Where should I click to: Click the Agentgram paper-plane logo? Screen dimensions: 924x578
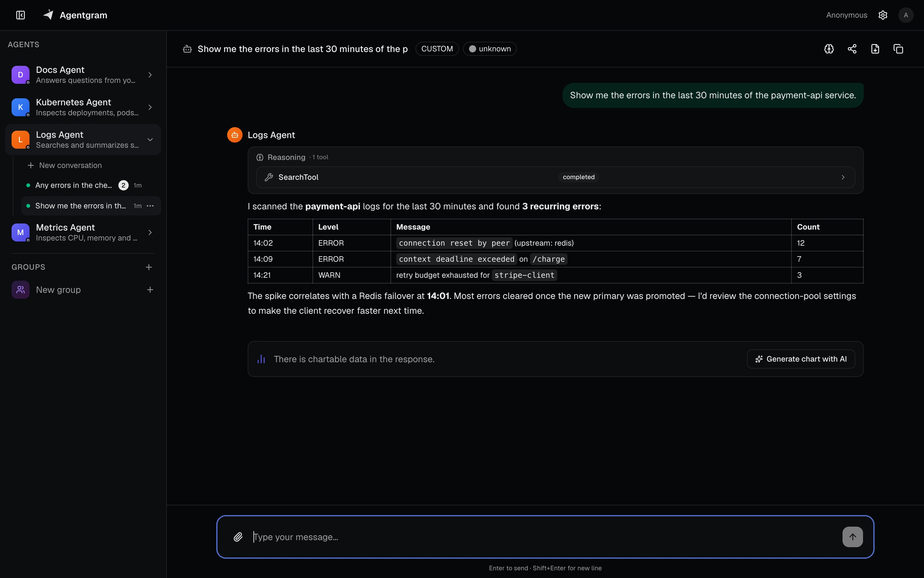(x=48, y=15)
